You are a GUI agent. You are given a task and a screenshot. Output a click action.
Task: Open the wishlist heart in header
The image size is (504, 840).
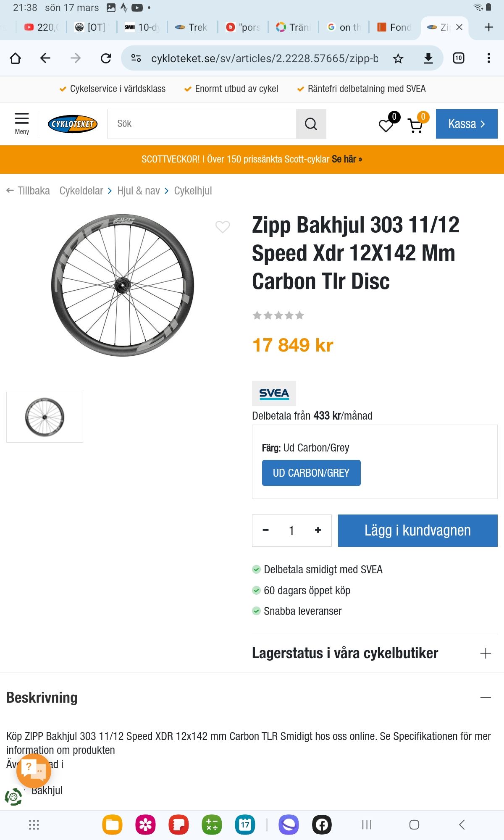[386, 125]
